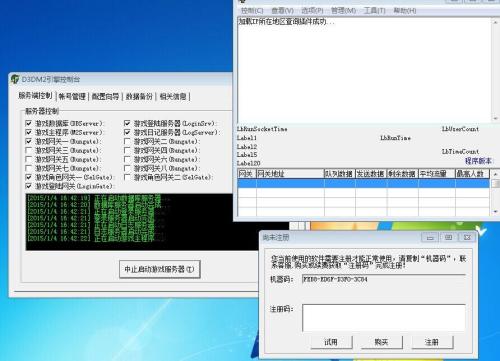Uncheck 游戏角色网关一 (SelGate) checkbox
This screenshot has width=500, height=361.
click(29, 177)
